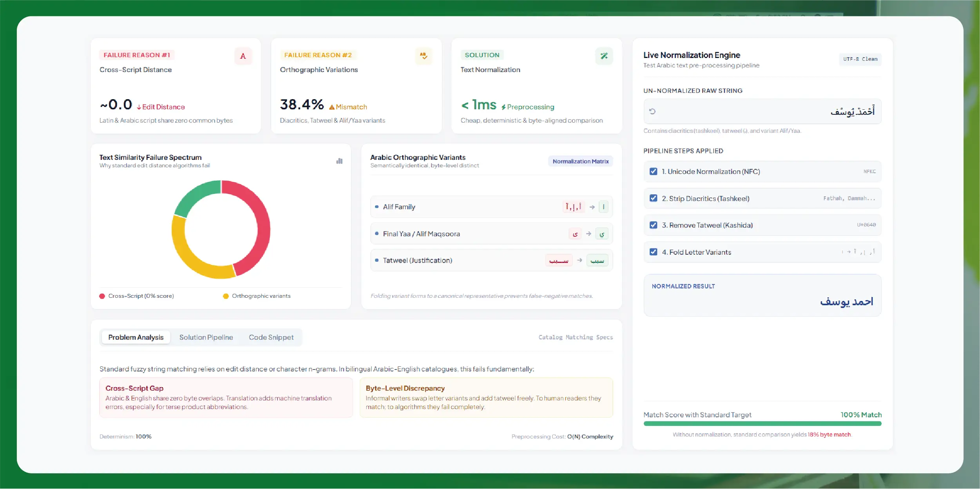The height and width of the screenshot is (489, 980).
Task: Click the red tatweel-stretched word chip
Action: pyautogui.click(x=559, y=260)
